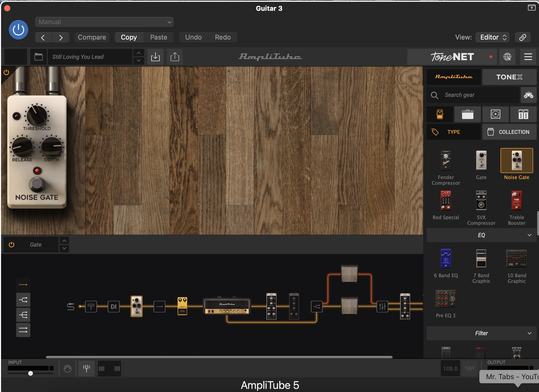Select the parallel chains signal routing
The width and height of the screenshot is (539, 392).
pyautogui.click(x=23, y=330)
